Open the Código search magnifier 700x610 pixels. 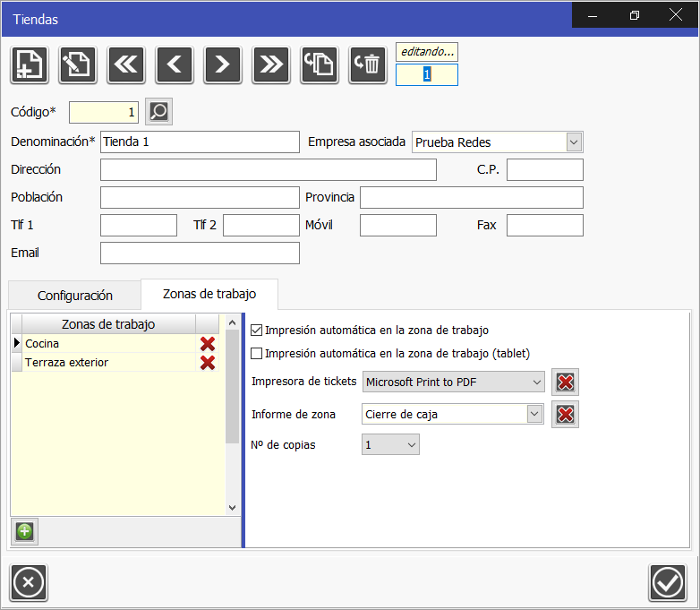[x=158, y=112]
